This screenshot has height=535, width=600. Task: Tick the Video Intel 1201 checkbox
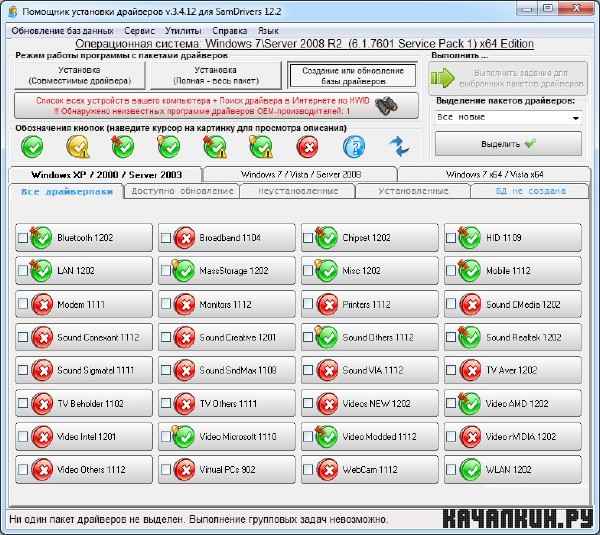pyautogui.click(x=23, y=436)
